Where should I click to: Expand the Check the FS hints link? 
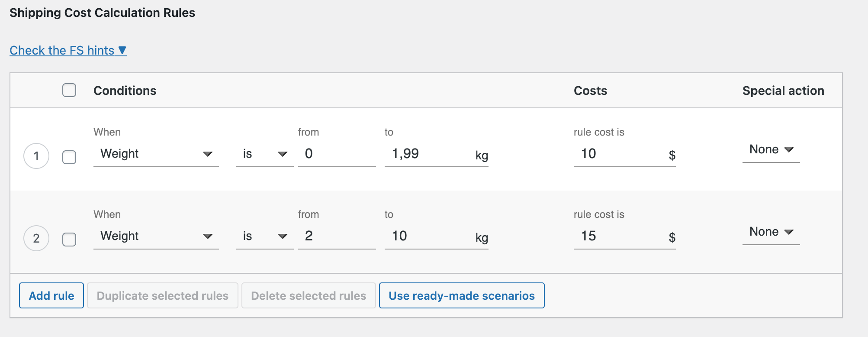point(68,51)
